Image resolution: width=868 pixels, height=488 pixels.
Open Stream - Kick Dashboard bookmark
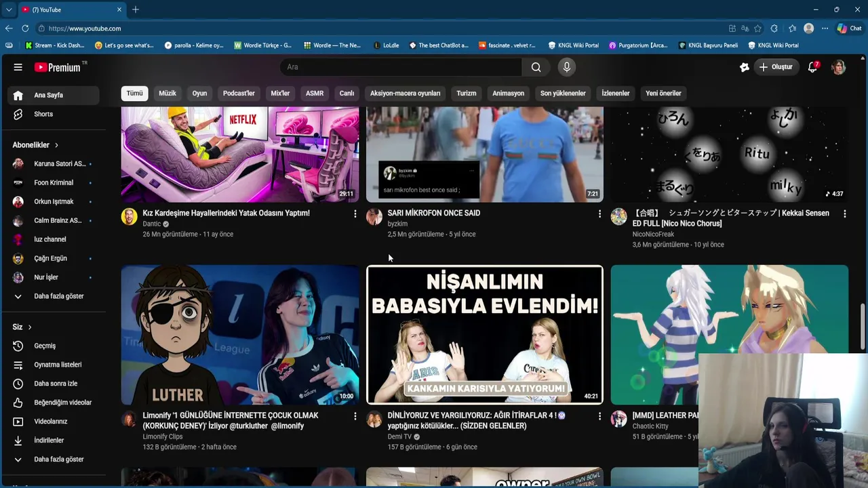pos(55,45)
